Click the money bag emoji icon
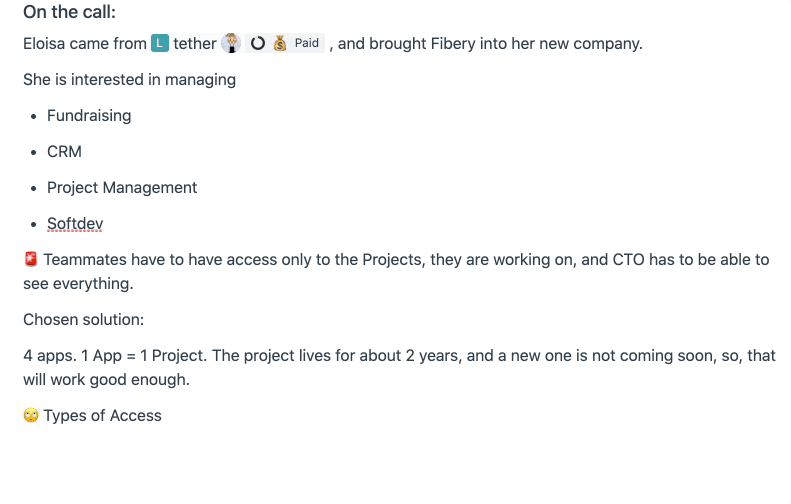The image size is (791, 504). point(280,44)
